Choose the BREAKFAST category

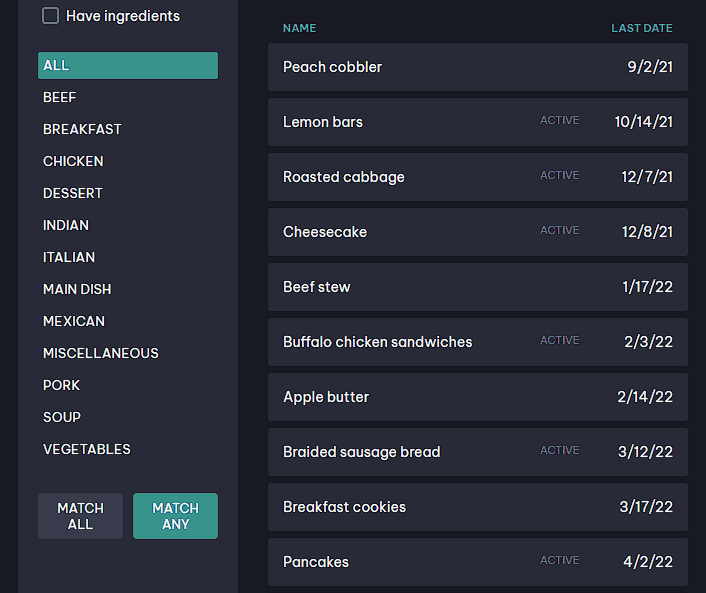(x=82, y=129)
